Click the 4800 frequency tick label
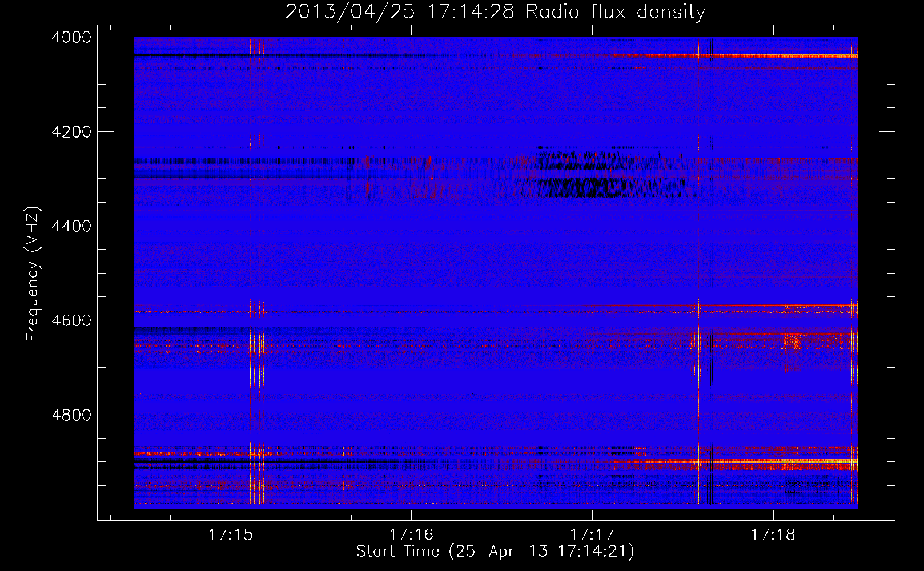924x571 pixels. tap(71, 415)
